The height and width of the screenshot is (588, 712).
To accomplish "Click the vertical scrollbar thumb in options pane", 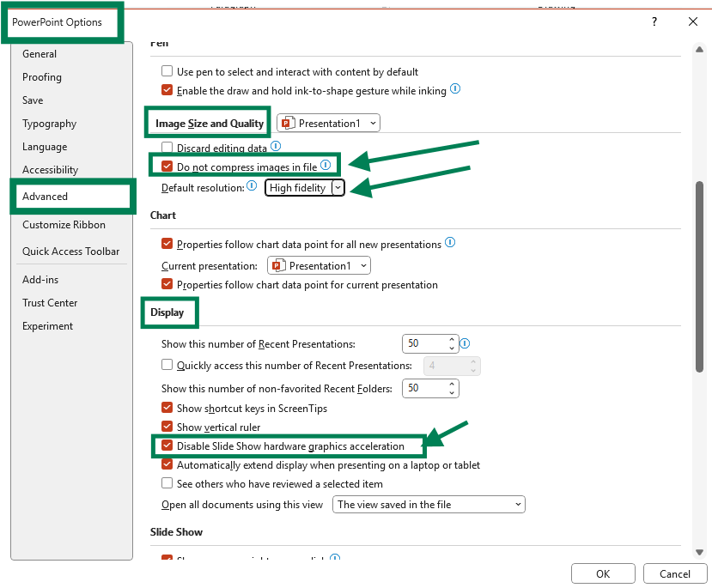I will coord(699,276).
